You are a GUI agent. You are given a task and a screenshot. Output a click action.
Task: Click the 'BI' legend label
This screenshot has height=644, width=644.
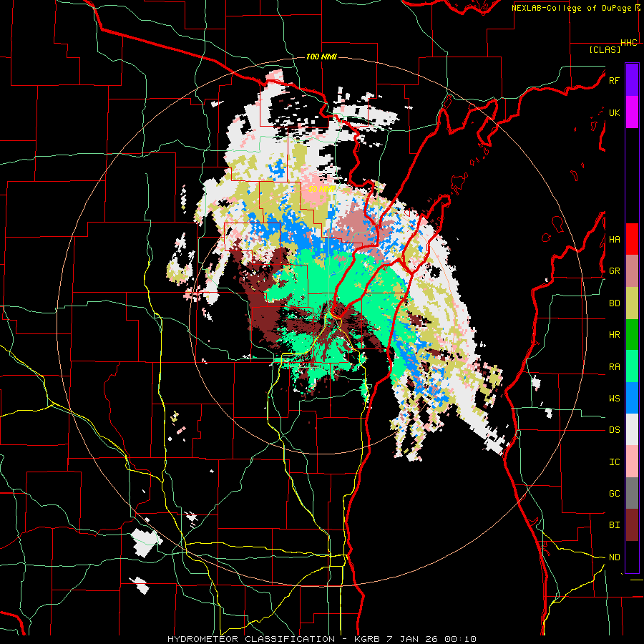614,525
